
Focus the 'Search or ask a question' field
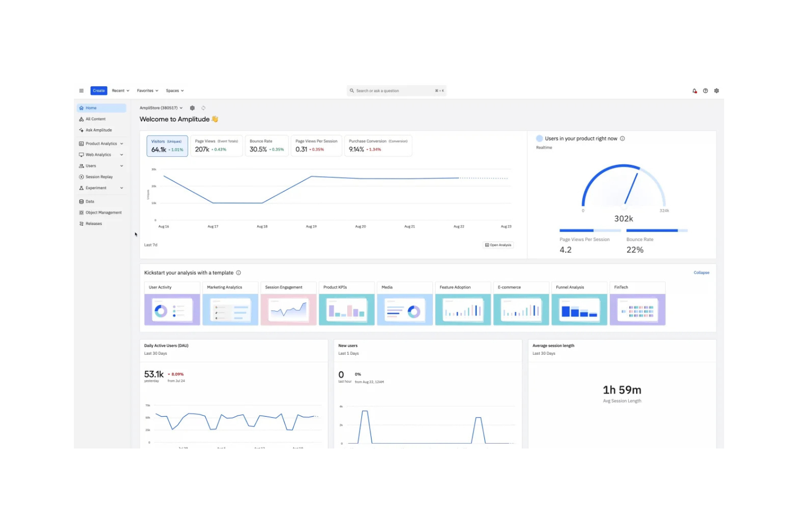[x=397, y=91]
